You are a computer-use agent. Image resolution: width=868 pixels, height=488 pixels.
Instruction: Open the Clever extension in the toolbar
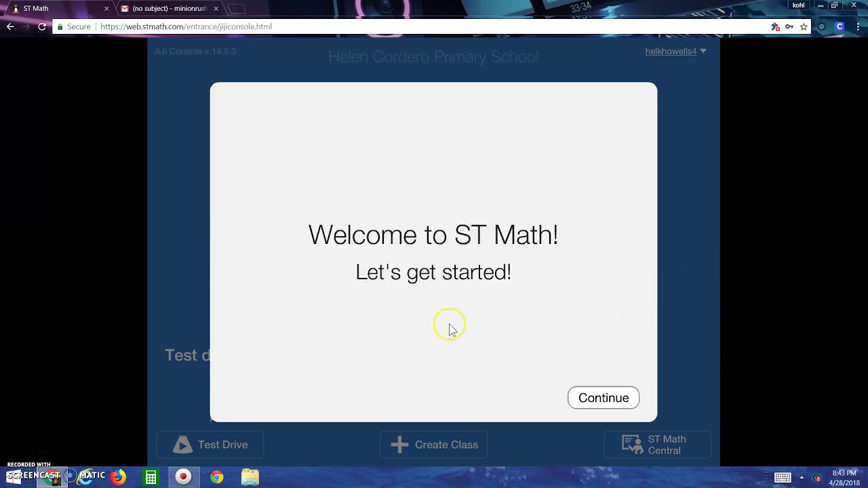pos(840,26)
